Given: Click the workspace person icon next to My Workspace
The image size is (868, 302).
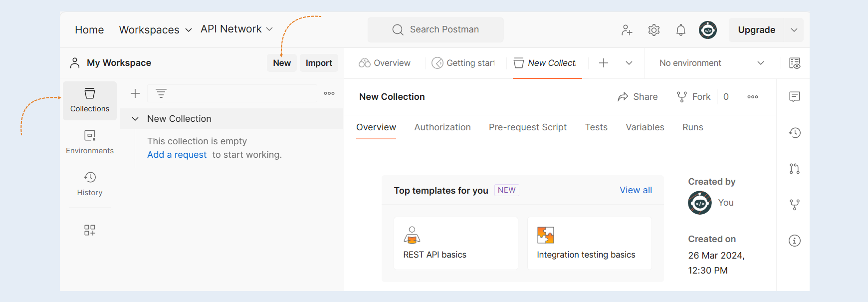Looking at the screenshot, I should point(75,63).
